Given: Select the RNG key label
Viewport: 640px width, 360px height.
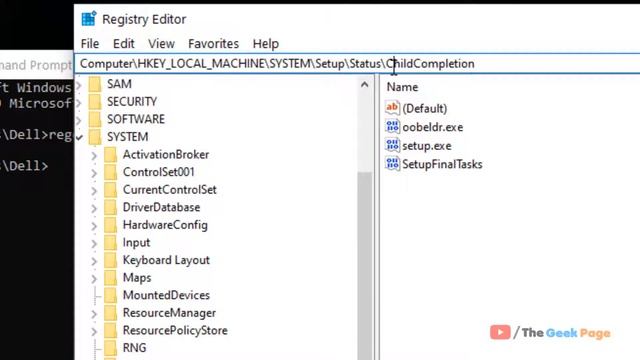Looking at the screenshot, I should click(135, 347).
